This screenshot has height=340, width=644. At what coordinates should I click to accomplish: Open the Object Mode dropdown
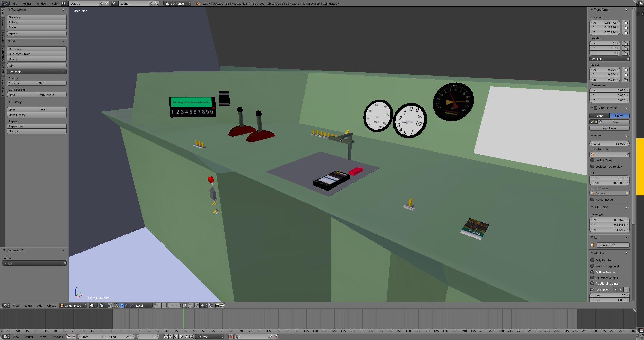click(x=73, y=305)
